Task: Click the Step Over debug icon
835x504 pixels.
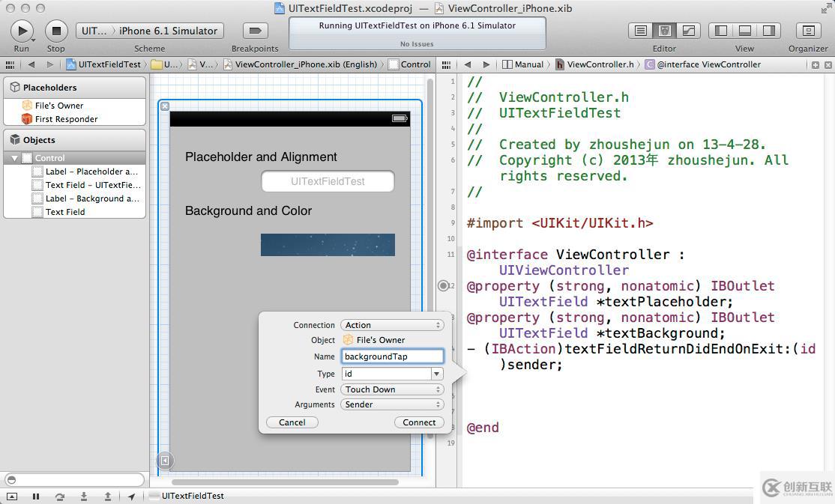Action: (x=59, y=496)
